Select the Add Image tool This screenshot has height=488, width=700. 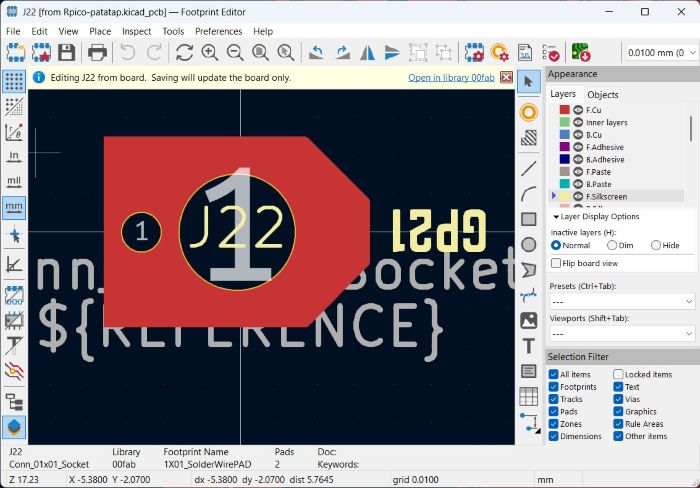[529, 321]
